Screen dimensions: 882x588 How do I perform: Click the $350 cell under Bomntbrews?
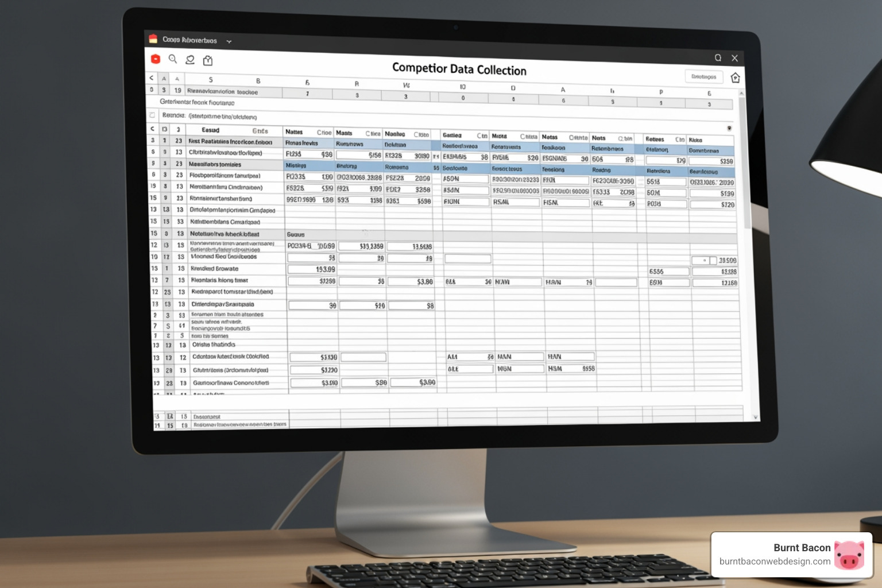coord(711,161)
